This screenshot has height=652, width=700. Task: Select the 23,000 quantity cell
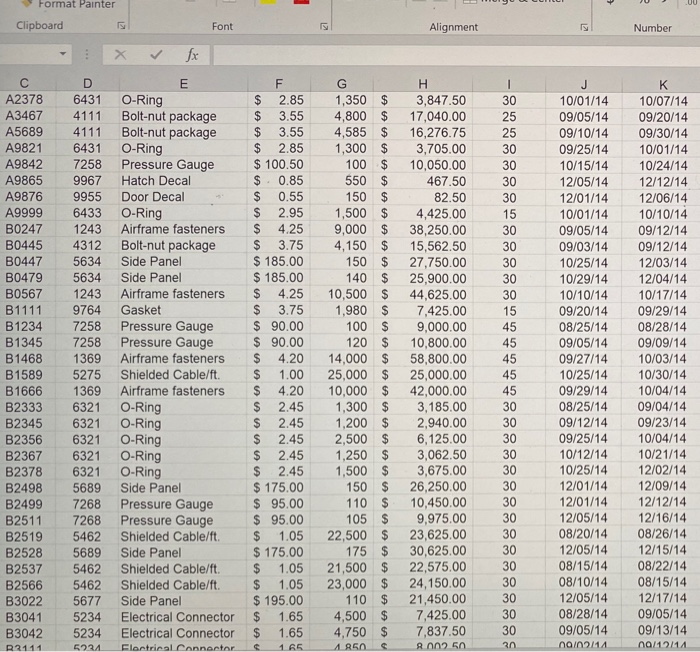pyautogui.click(x=342, y=584)
